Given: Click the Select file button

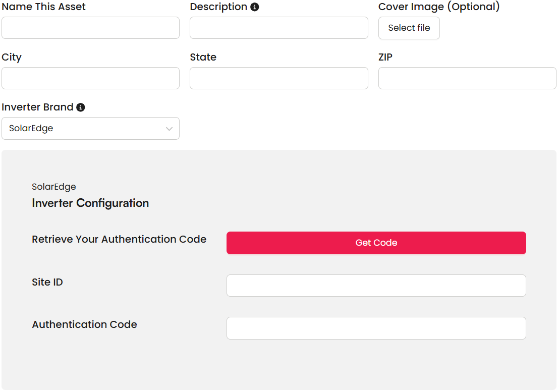Looking at the screenshot, I should tap(409, 28).
